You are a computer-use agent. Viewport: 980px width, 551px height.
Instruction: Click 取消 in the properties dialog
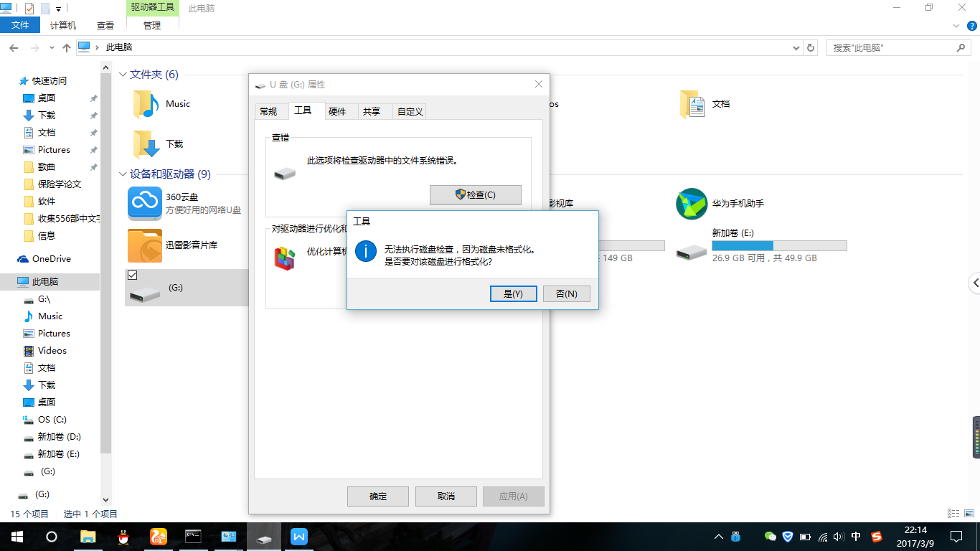pyautogui.click(x=446, y=496)
